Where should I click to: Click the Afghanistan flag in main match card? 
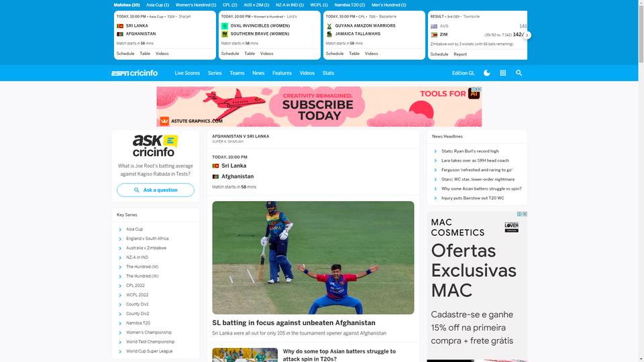click(x=215, y=176)
